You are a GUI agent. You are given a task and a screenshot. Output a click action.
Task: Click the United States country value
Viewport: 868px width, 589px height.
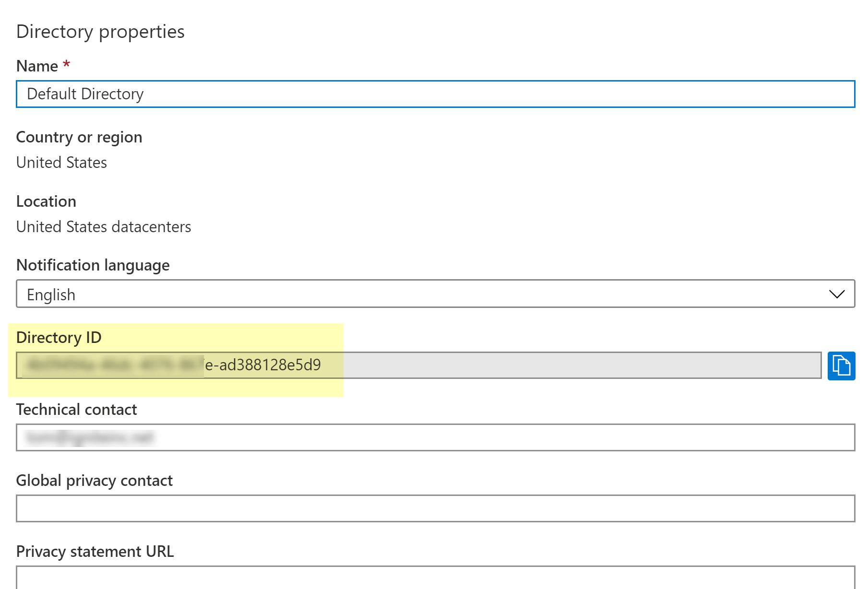click(x=61, y=163)
